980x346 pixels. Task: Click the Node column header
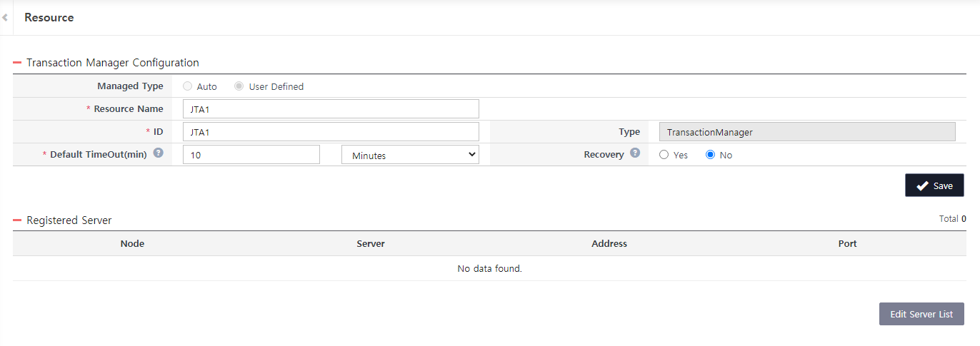[132, 244]
